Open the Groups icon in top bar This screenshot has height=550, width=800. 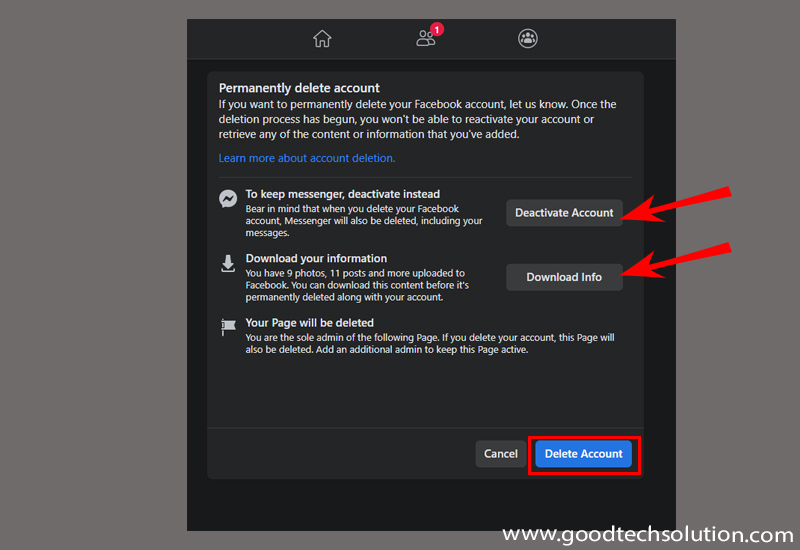tap(528, 38)
